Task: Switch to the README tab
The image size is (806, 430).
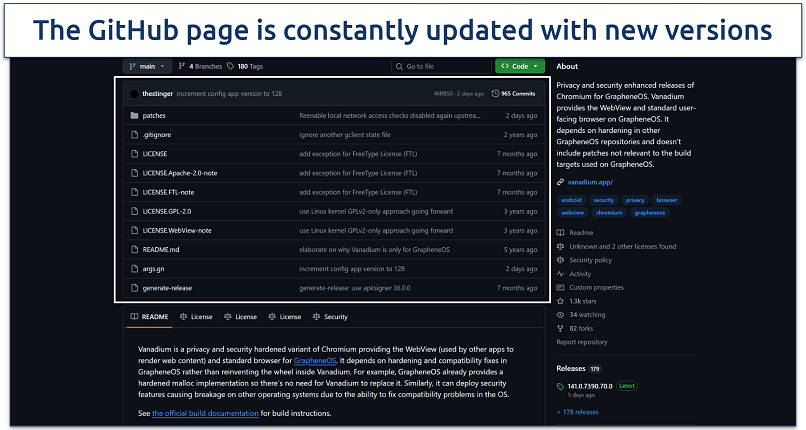Action: coord(149,317)
